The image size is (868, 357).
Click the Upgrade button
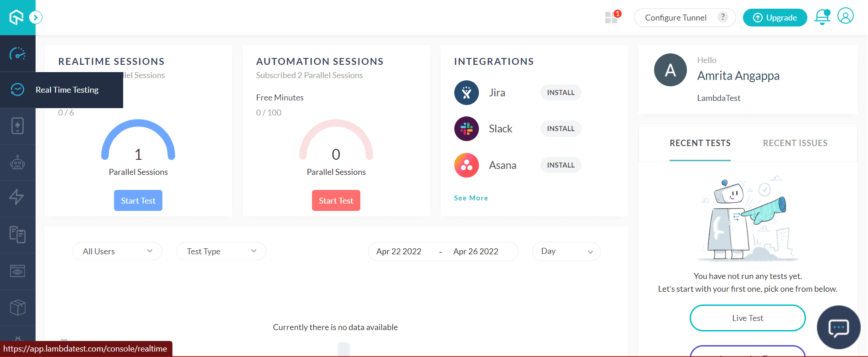click(774, 18)
